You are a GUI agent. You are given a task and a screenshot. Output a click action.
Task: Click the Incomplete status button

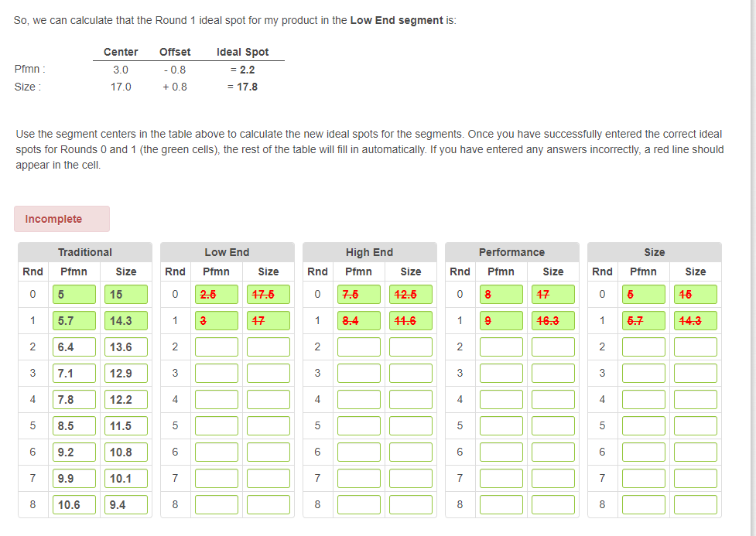(x=61, y=219)
